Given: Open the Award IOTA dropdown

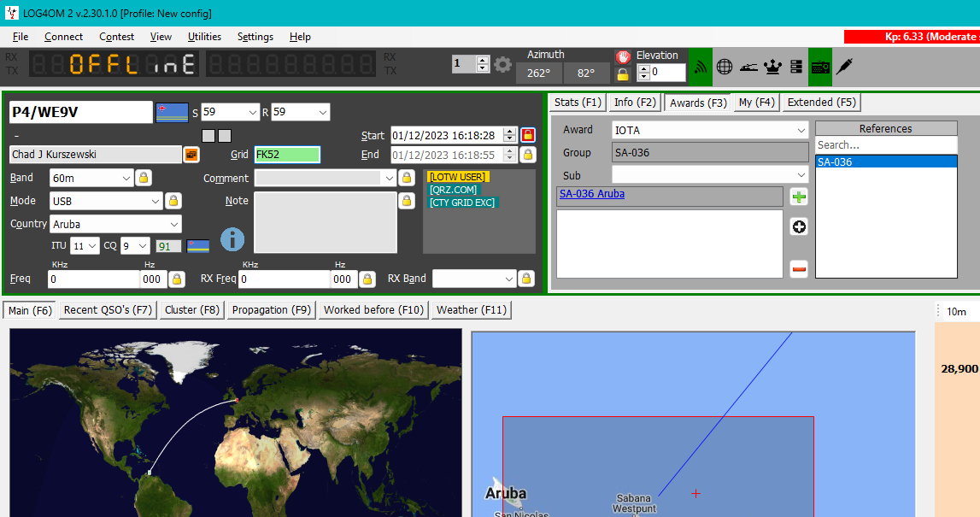Looking at the screenshot, I should (x=801, y=130).
